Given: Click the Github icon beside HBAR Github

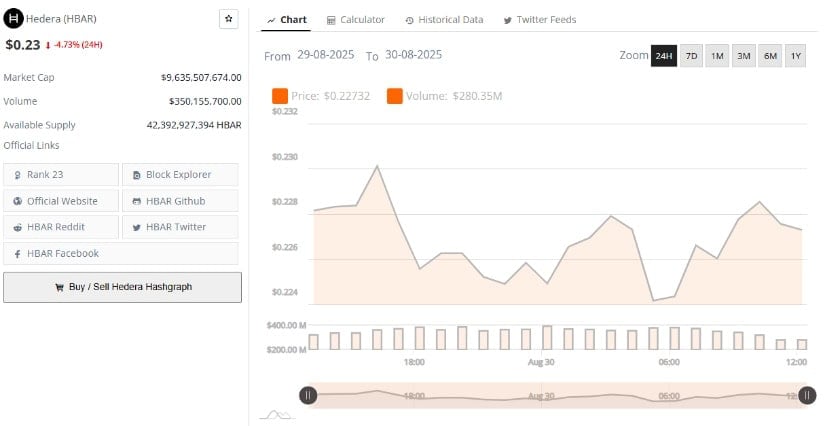Looking at the screenshot, I should pos(137,201).
